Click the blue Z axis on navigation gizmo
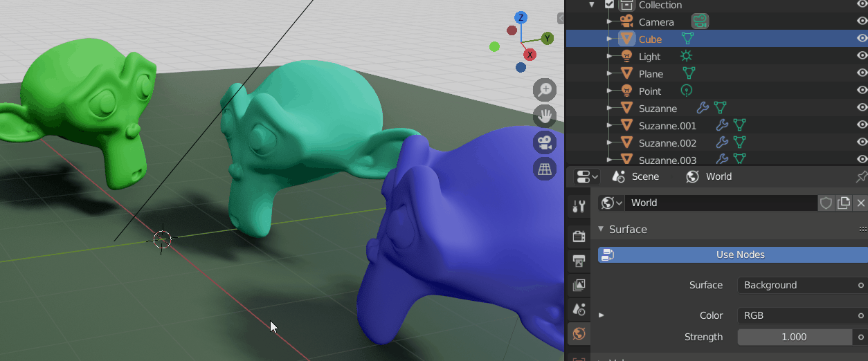 521,18
